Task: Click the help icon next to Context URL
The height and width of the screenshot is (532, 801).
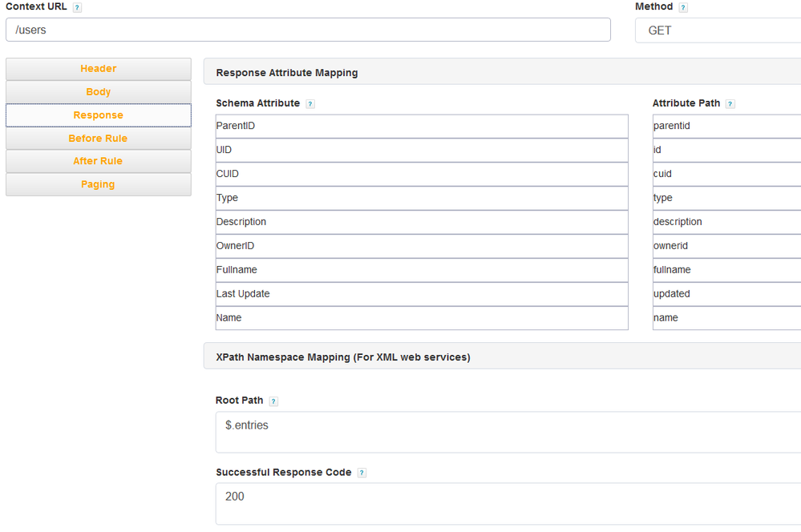Action: click(x=77, y=7)
